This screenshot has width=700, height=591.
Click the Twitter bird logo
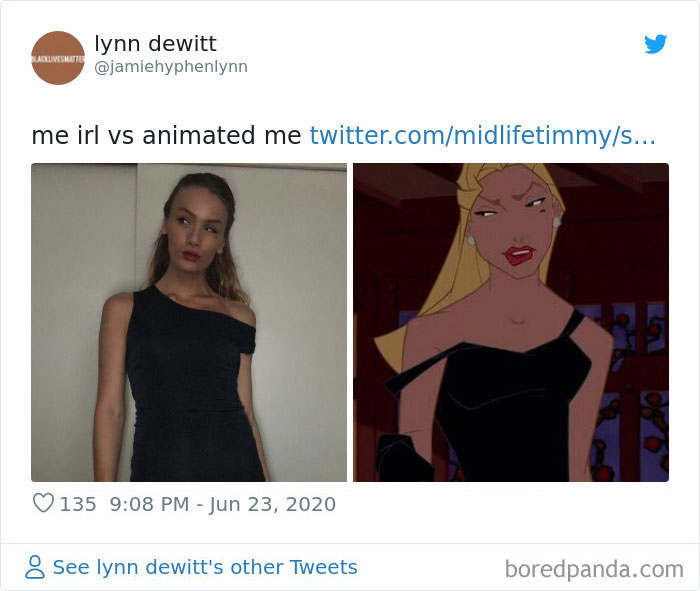pyautogui.click(x=655, y=44)
